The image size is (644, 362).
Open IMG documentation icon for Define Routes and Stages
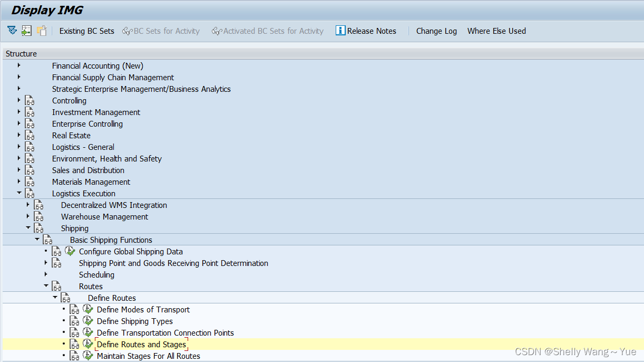(74, 344)
